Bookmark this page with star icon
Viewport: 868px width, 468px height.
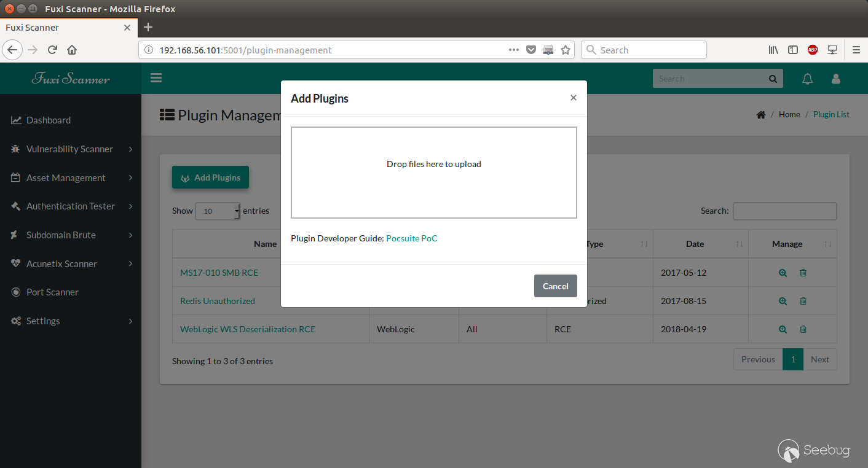[x=566, y=50]
